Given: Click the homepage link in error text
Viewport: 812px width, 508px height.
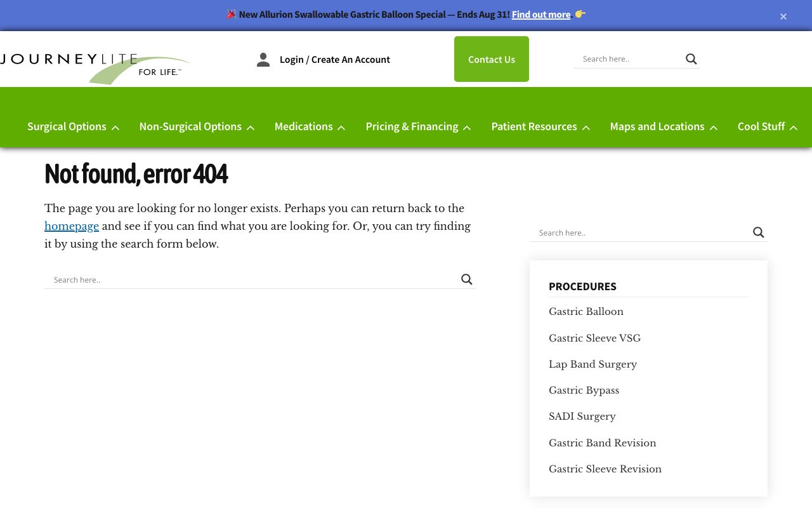Looking at the screenshot, I should click(72, 226).
